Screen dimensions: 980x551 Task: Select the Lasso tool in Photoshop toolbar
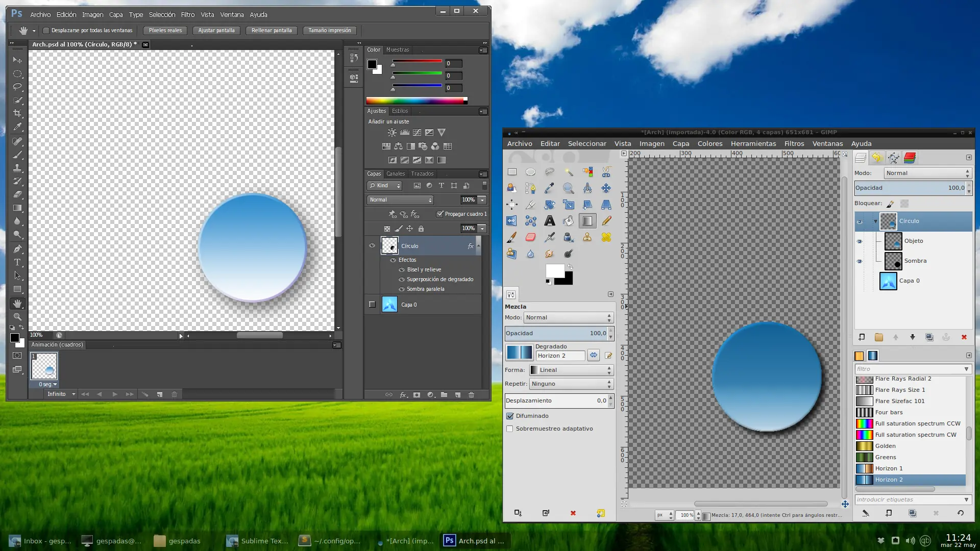[17, 87]
